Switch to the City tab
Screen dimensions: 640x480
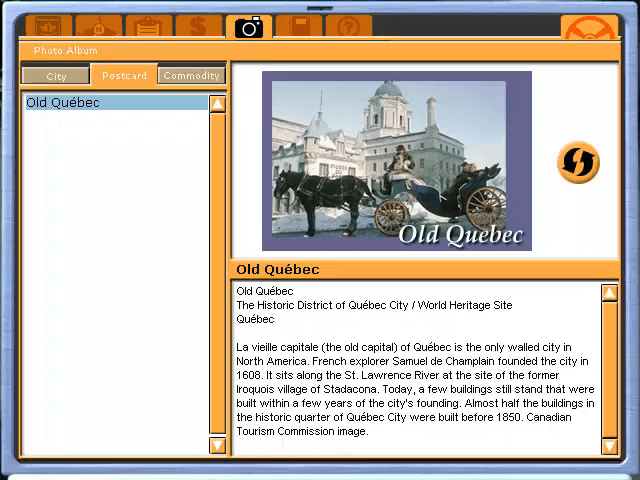[x=56, y=76]
